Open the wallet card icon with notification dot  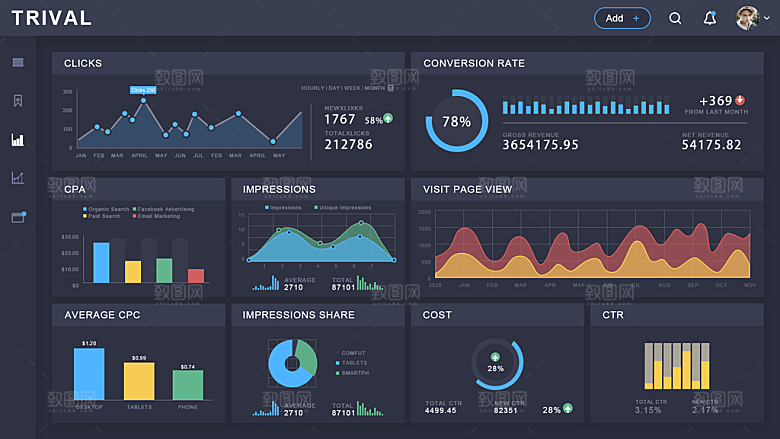19,217
